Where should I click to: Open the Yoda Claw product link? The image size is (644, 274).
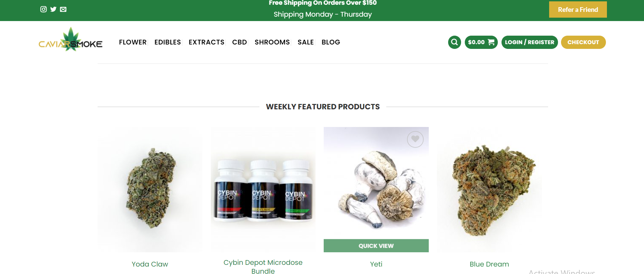(x=150, y=264)
